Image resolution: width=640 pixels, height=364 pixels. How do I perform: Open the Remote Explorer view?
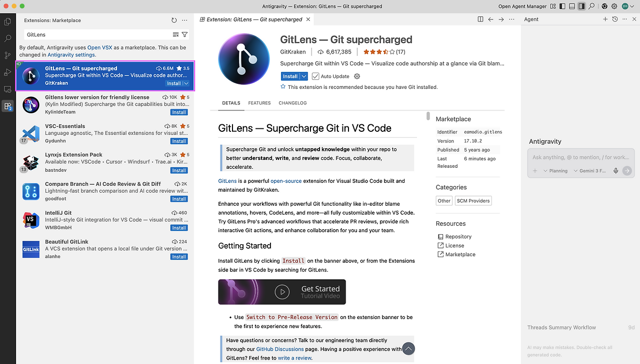coord(7,89)
